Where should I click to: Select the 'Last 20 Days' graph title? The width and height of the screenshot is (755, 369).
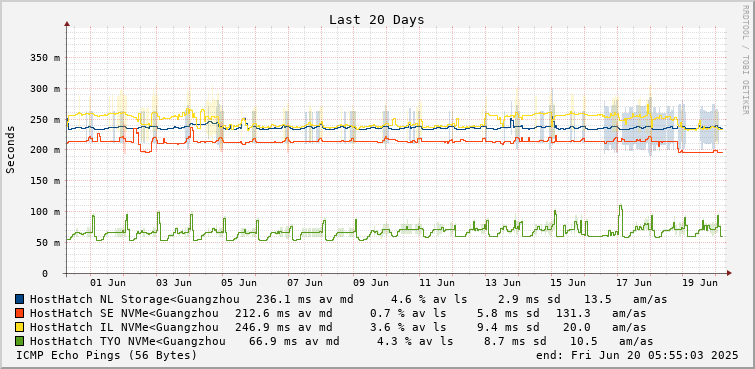point(377,20)
